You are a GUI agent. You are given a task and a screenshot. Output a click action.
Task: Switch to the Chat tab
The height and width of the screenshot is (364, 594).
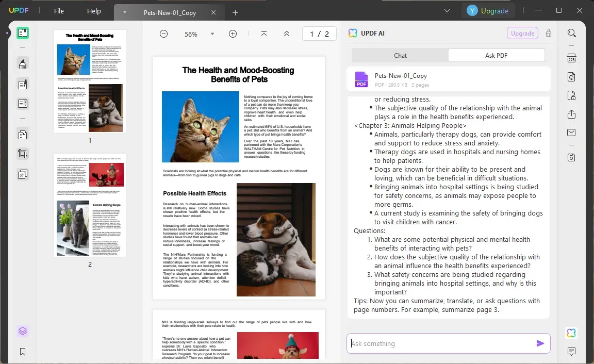pos(400,55)
